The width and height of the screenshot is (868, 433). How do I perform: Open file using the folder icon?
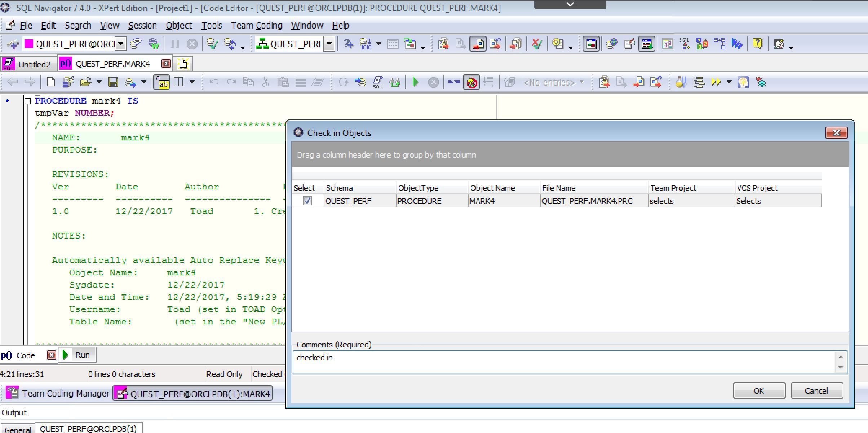(86, 82)
